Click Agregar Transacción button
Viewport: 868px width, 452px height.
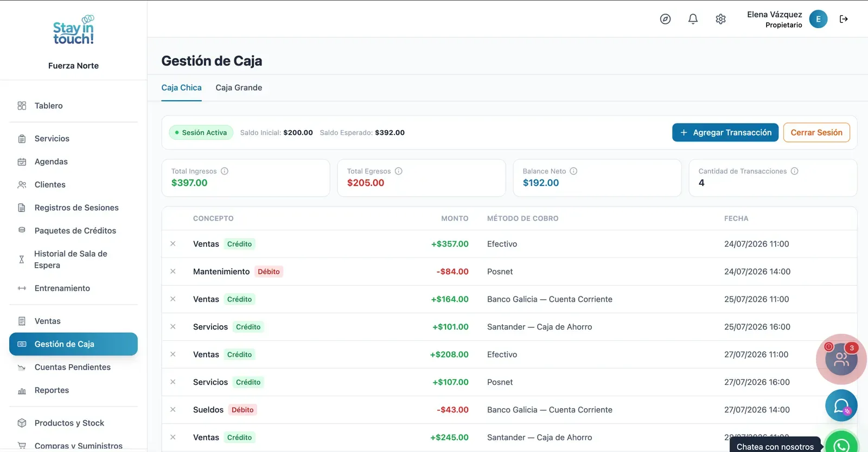point(725,133)
